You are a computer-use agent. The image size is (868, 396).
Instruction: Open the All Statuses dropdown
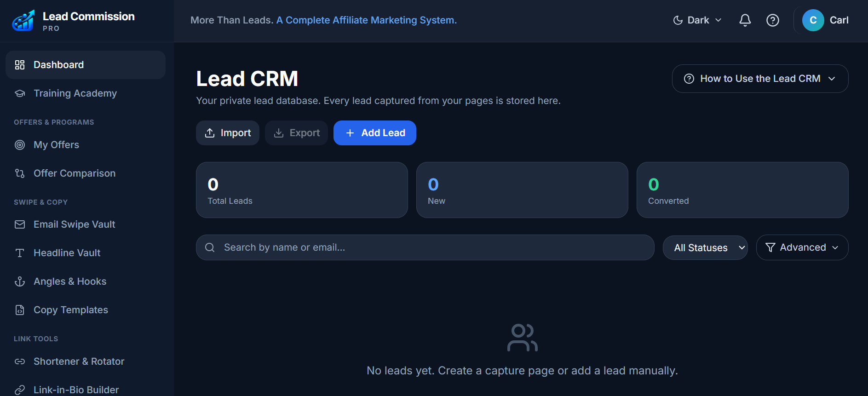pyautogui.click(x=705, y=247)
